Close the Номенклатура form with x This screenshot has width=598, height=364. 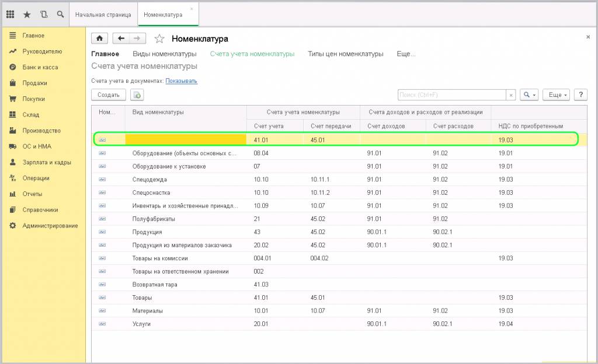pos(587,37)
